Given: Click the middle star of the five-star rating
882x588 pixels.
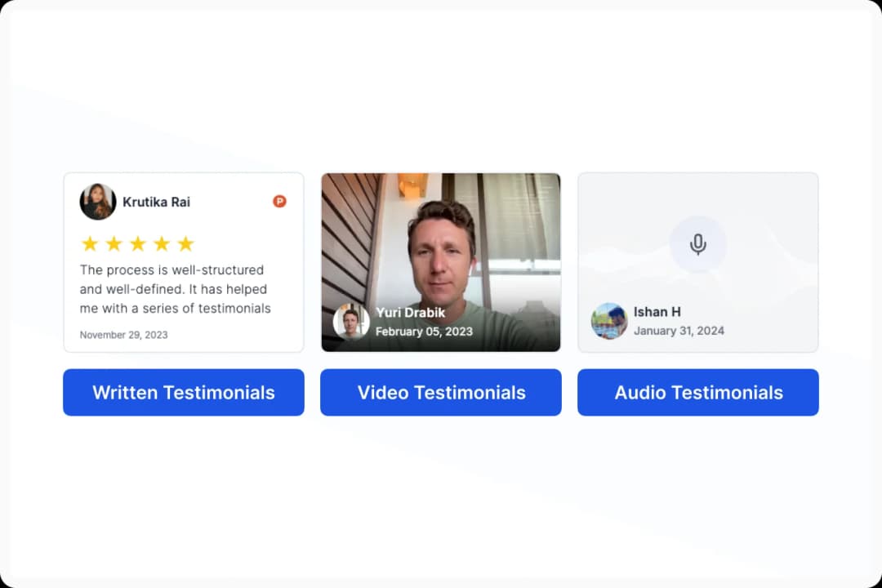Looking at the screenshot, I should point(137,243).
